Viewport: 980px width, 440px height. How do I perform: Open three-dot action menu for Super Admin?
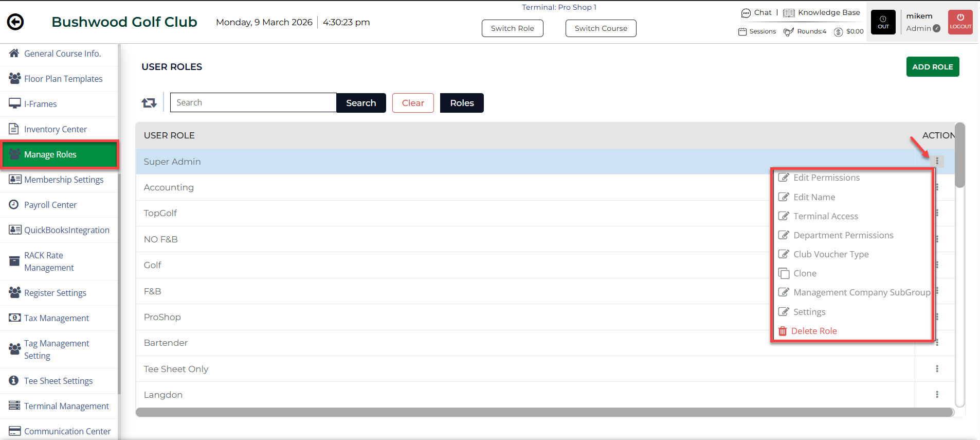(937, 162)
